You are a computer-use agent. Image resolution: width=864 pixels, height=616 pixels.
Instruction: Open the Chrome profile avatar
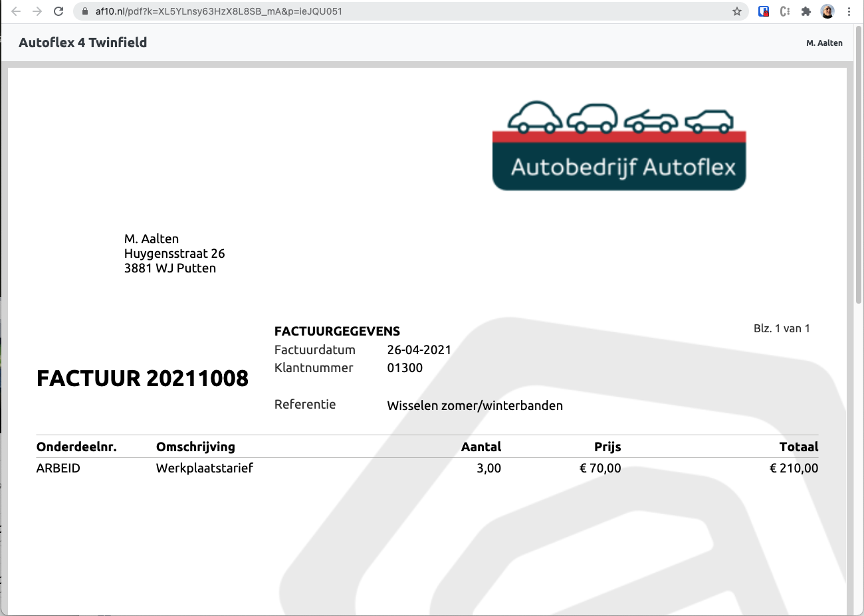[x=827, y=11]
